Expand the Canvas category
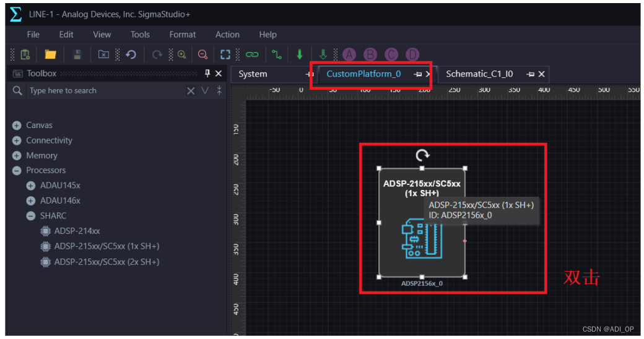This screenshot has width=644, height=339. [17, 126]
